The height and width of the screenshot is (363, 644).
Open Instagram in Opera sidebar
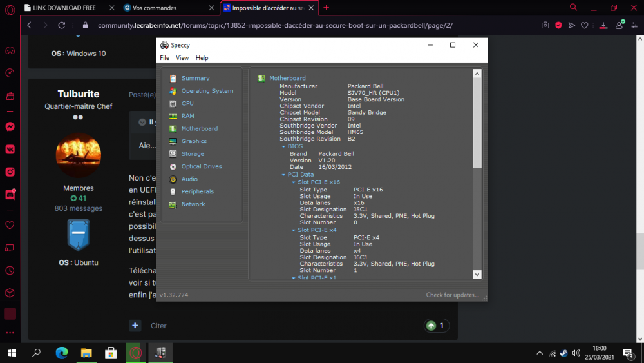click(10, 172)
